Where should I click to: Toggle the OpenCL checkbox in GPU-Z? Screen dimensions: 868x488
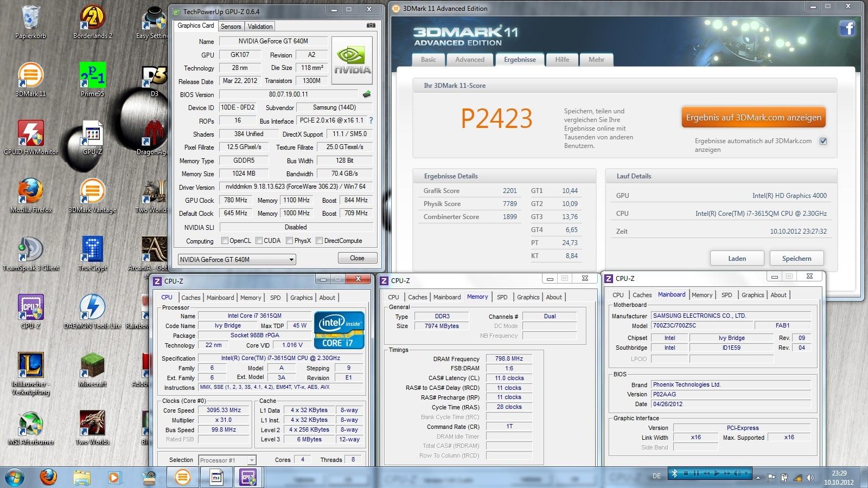(x=225, y=240)
